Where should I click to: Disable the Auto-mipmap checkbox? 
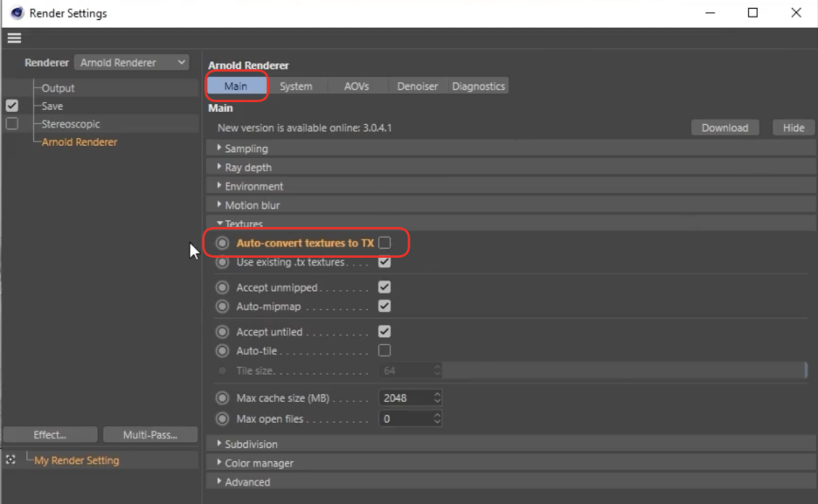(x=385, y=306)
